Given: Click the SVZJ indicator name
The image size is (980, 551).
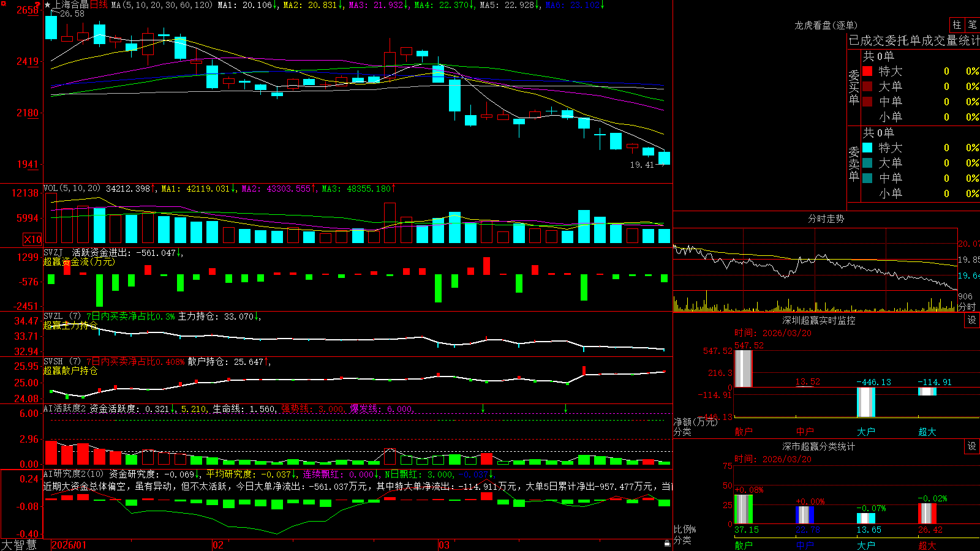Looking at the screenshot, I should 53,252.
